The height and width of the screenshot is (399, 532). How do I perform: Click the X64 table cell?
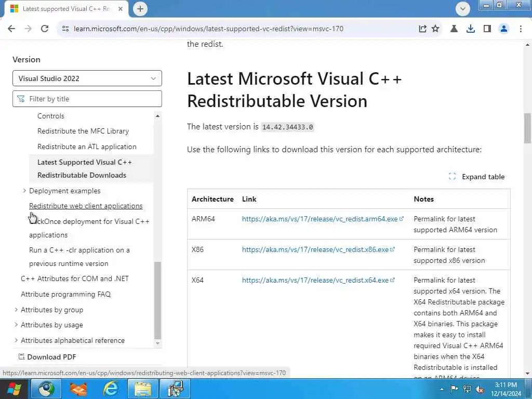(197, 280)
